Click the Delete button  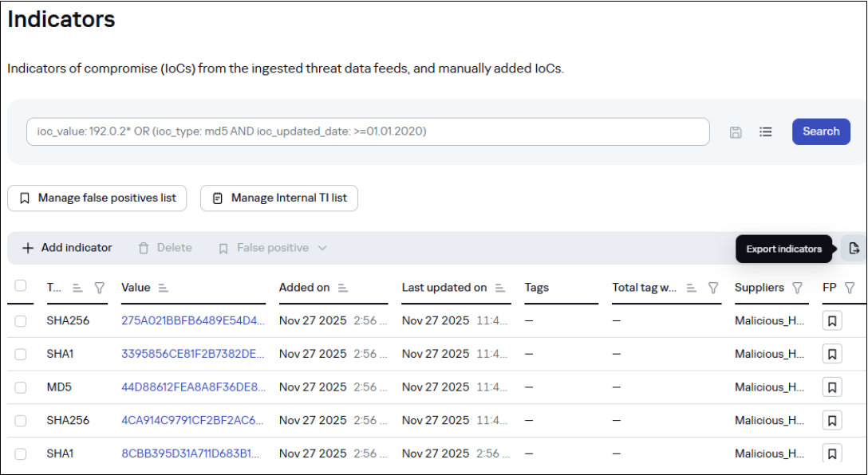[x=165, y=249]
